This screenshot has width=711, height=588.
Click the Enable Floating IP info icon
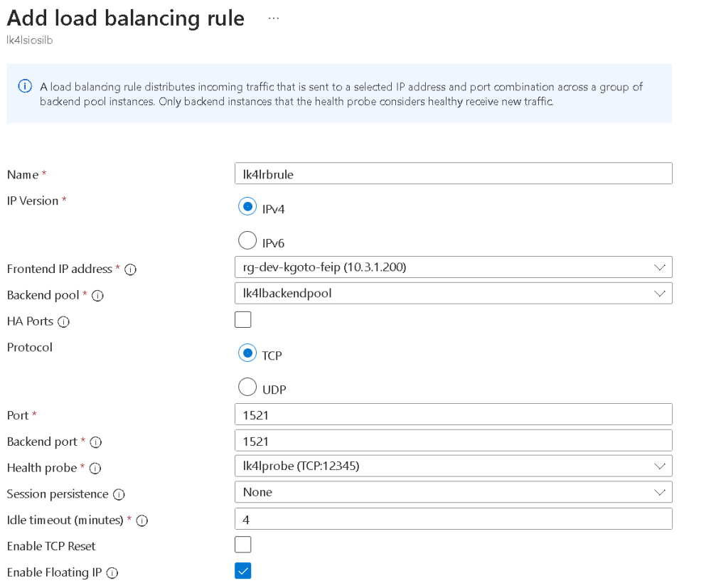click(x=112, y=573)
